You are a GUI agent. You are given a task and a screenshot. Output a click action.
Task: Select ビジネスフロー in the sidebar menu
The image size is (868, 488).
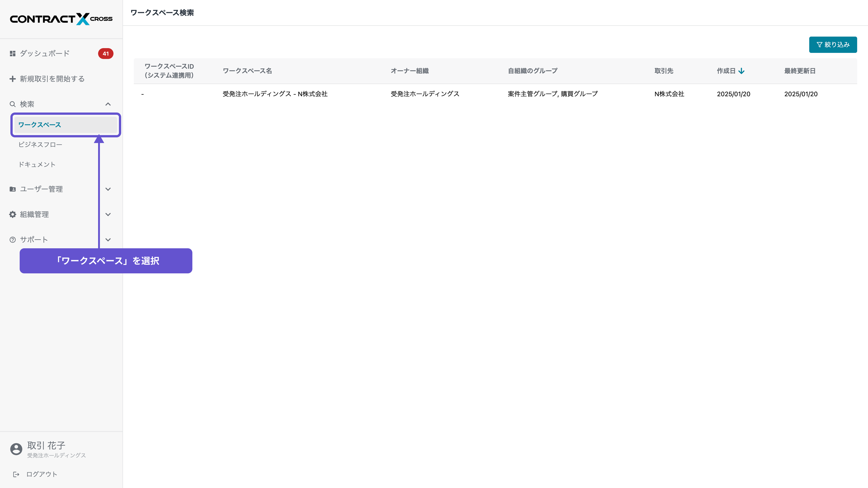click(x=40, y=145)
